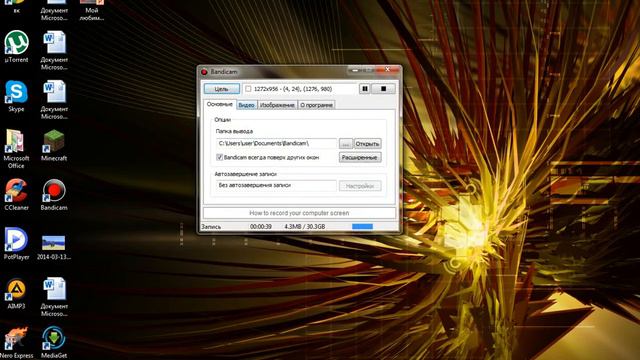Stop the Bandicam recording
Screen dimensions: 640x360
point(383,89)
